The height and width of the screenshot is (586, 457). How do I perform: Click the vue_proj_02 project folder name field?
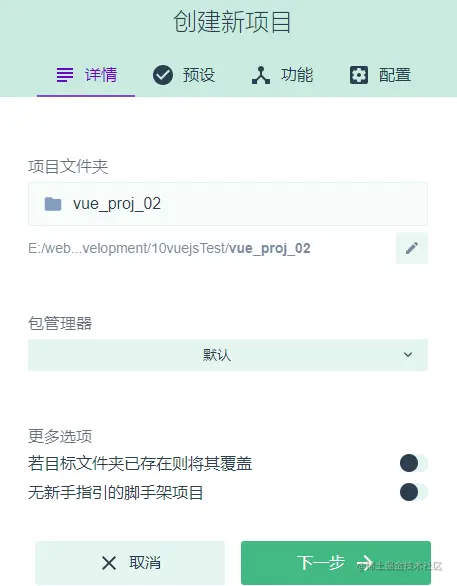[228, 204]
